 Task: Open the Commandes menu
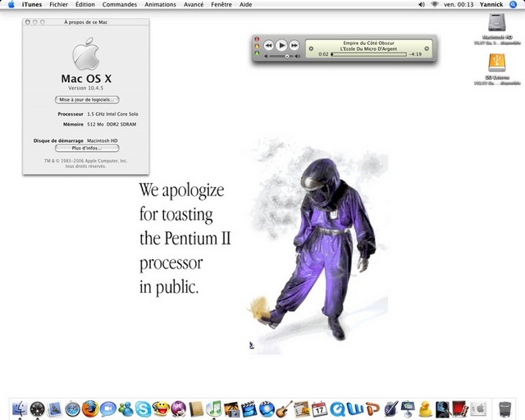[119, 4]
